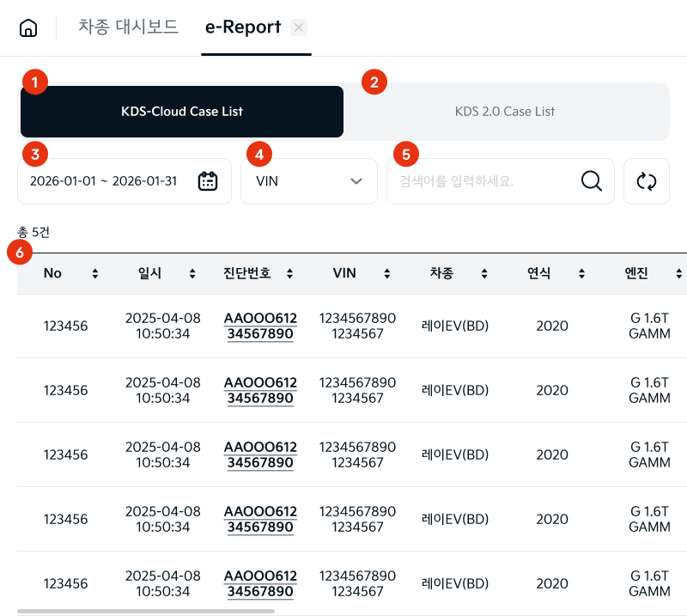Open the calendar date picker icon
Viewport: 687px width, 616px height.
click(208, 181)
